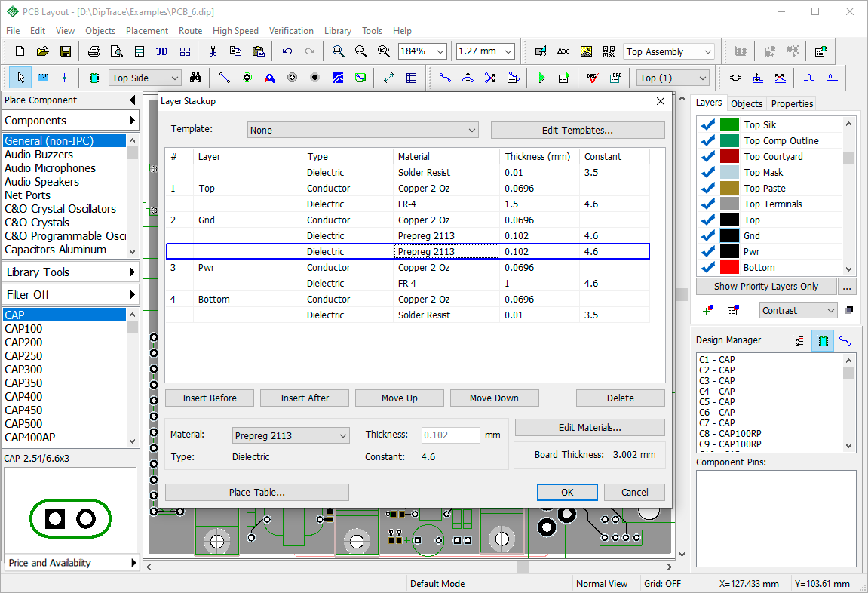Click the red Bottom layer color swatch

[729, 267]
